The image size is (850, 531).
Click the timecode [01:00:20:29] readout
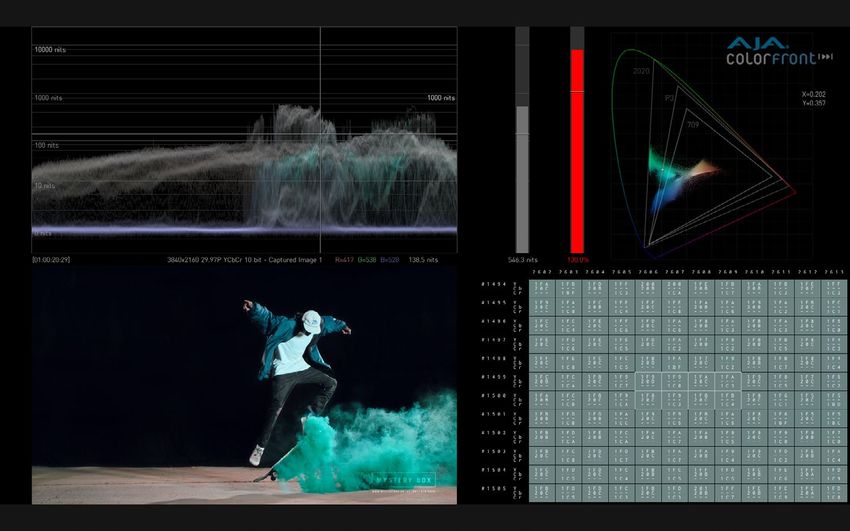(51, 260)
